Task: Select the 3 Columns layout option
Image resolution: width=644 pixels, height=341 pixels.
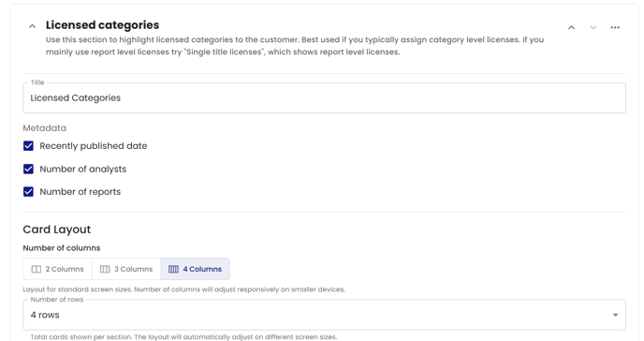Action: click(126, 269)
